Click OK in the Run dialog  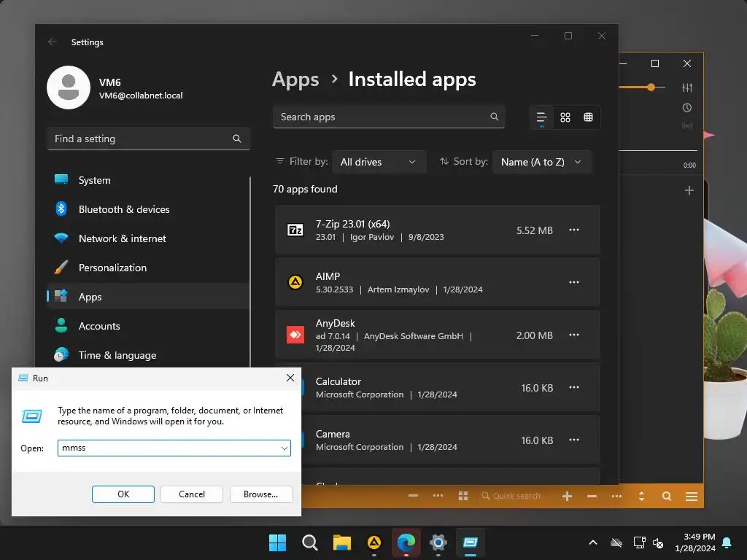click(123, 494)
